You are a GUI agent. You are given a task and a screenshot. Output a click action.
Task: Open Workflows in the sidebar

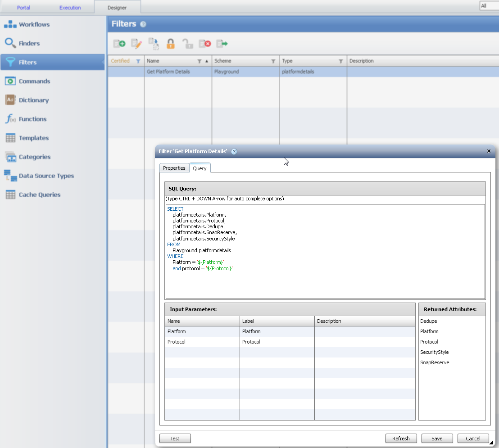34,24
